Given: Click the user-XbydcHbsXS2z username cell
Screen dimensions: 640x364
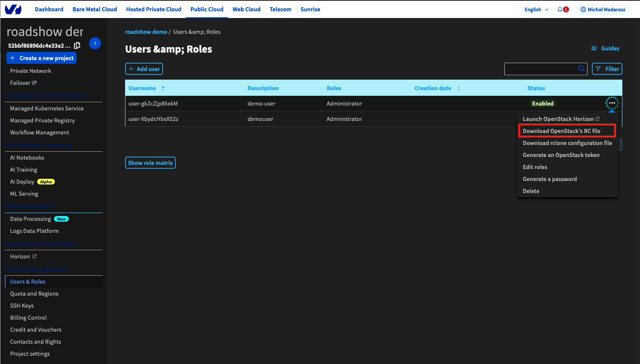Looking at the screenshot, I should point(153,119).
